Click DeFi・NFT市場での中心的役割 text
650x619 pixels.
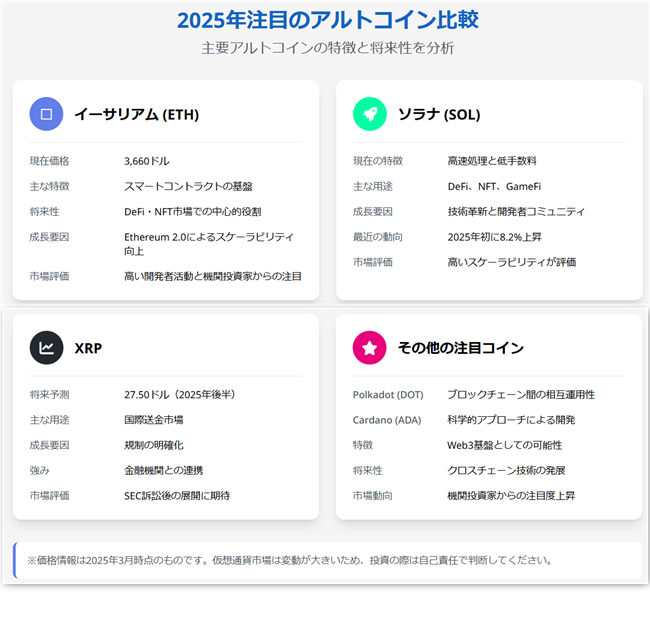(193, 211)
